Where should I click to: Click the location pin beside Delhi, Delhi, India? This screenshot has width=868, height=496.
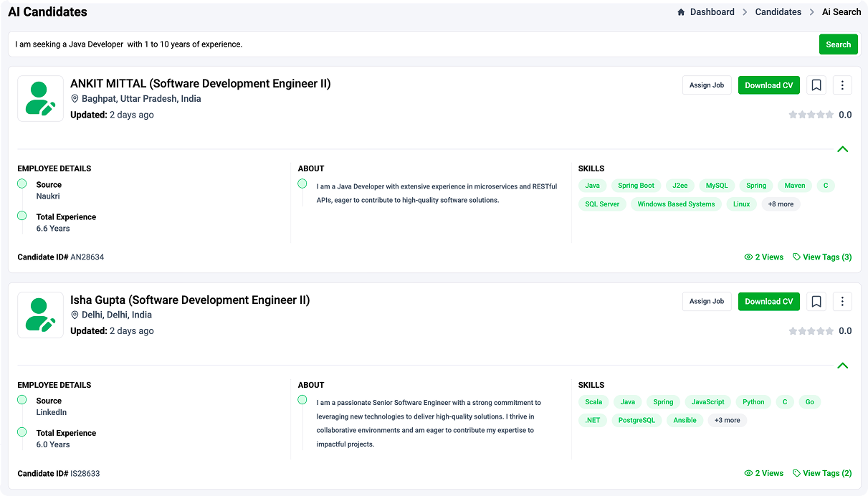(x=75, y=315)
